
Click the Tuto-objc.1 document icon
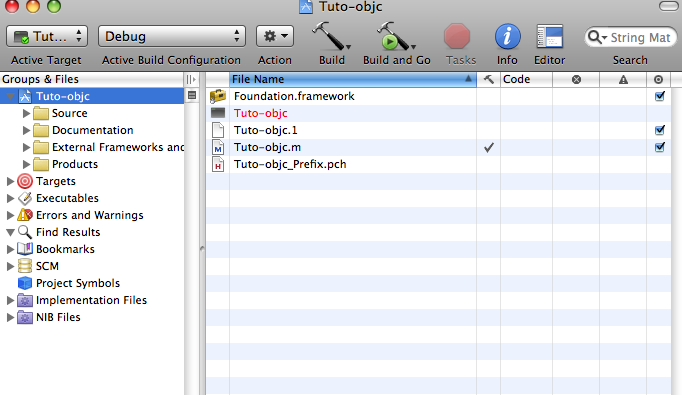pyautogui.click(x=218, y=130)
